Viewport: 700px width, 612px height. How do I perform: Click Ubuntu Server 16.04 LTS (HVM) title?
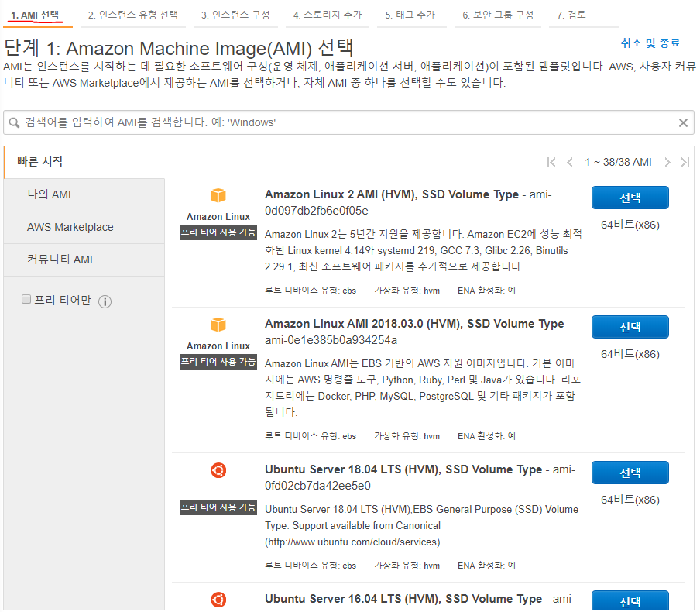pos(403,599)
